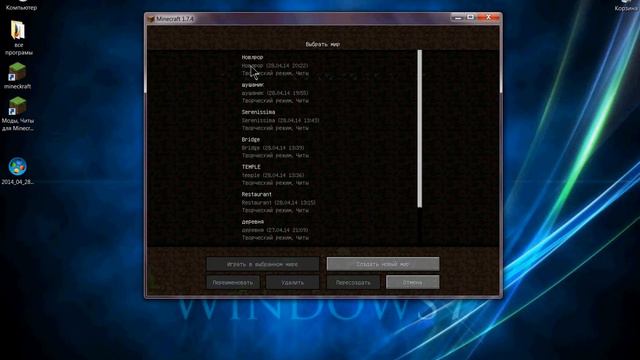Click the 'Пересоздать' button
The image size is (640, 360).
click(353, 282)
